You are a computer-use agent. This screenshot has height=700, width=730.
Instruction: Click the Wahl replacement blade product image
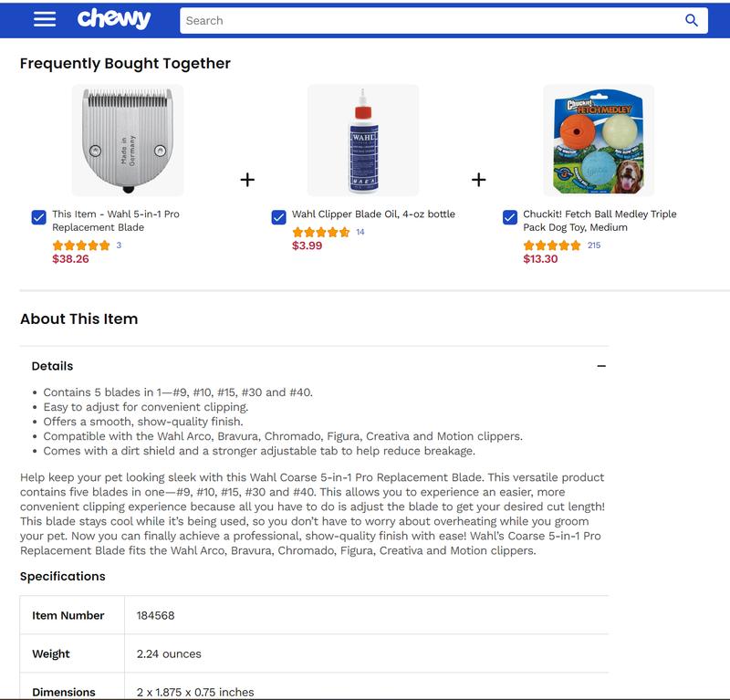point(128,140)
